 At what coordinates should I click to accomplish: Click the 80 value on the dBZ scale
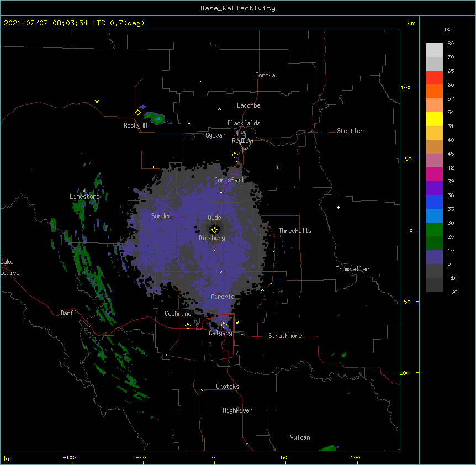(451, 44)
